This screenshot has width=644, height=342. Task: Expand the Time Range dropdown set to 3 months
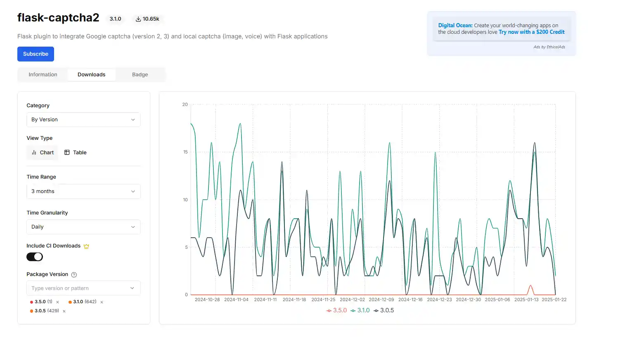coord(83,191)
